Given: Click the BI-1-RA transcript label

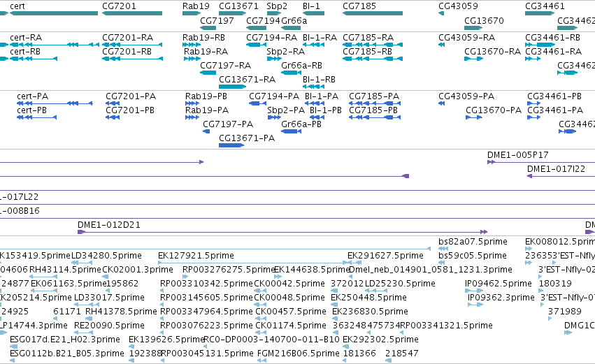Looking at the screenshot, I should [320, 38].
